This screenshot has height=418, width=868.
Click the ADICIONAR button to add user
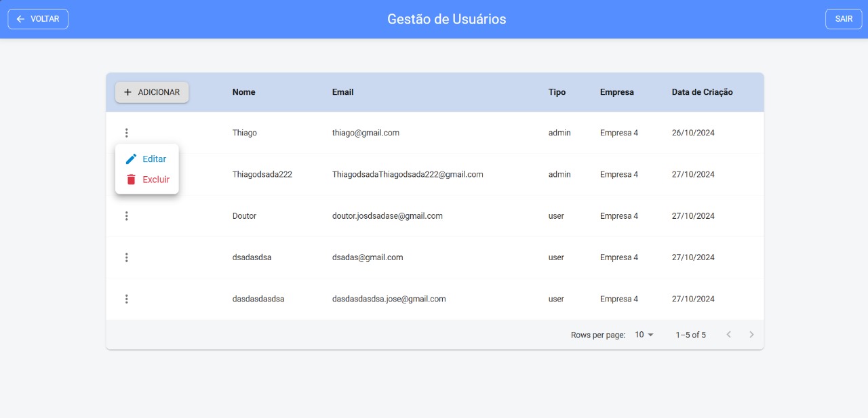tap(152, 92)
